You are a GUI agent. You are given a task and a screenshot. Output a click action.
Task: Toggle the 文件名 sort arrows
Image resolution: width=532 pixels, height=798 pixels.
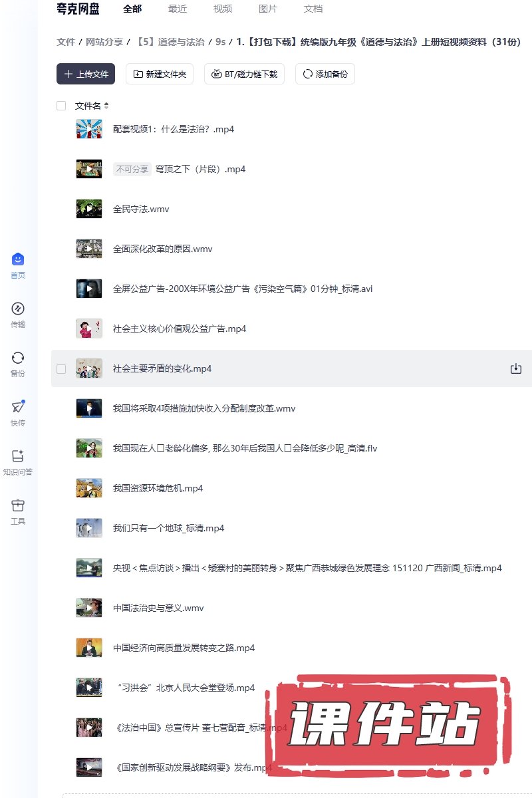[x=106, y=106]
